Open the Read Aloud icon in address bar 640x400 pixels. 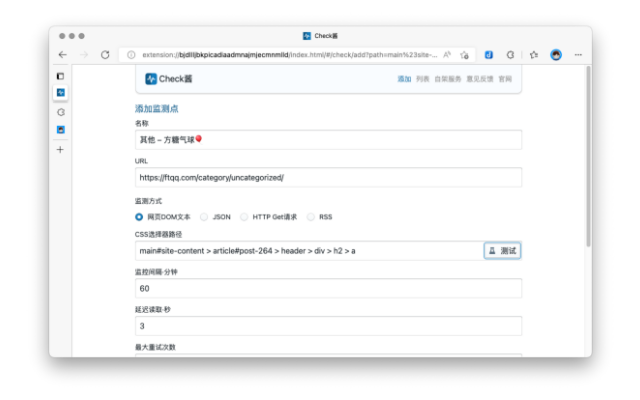tap(447, 55)
